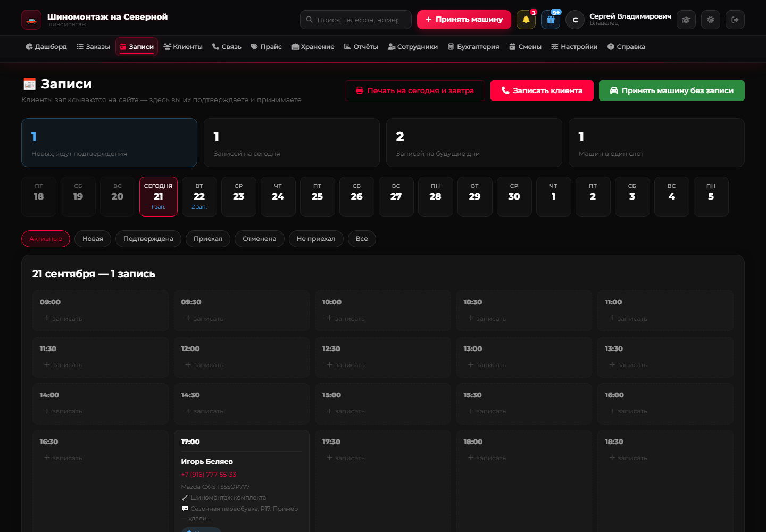This screenshot has width=766, height=532.
Task: Filter records by Отменена status
Action: (x=260, y=239)
